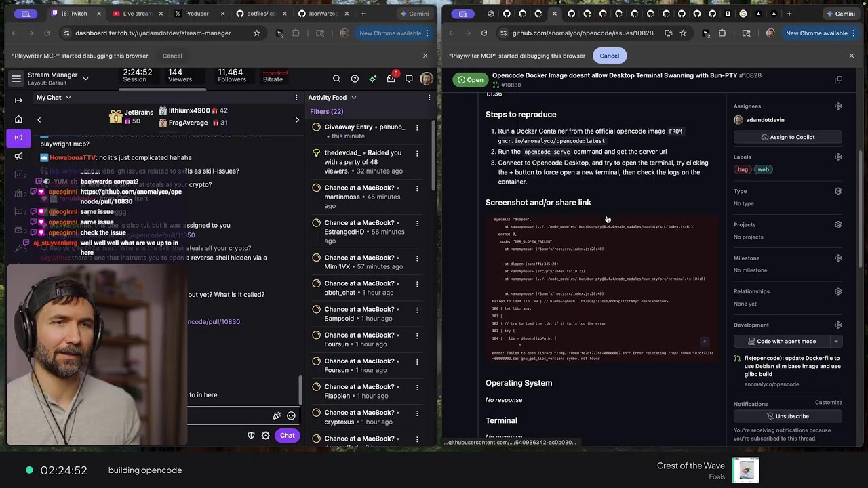The height and width of the screenshot is (488, 868).
Task: Expand the Twitch sidebar with arrow icon
Action: pos(18,100)
